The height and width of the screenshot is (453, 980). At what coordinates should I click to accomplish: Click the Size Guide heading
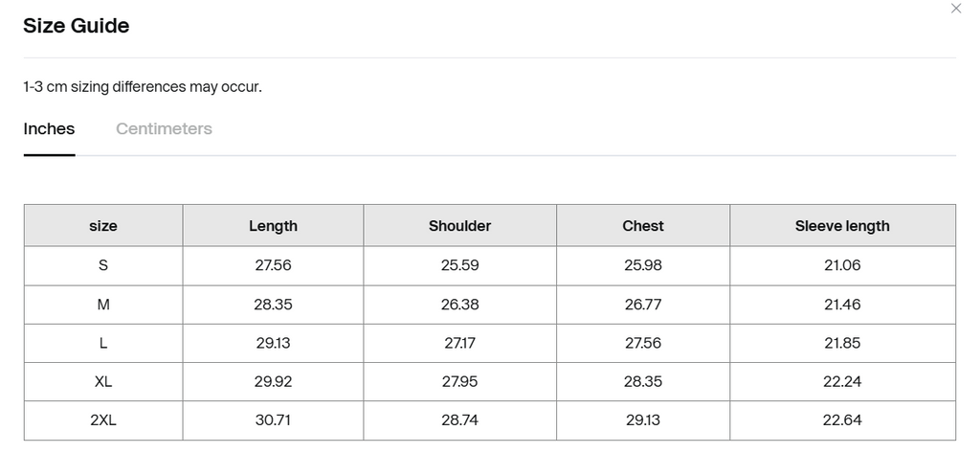pyautogui.click(x=76, y=26)
